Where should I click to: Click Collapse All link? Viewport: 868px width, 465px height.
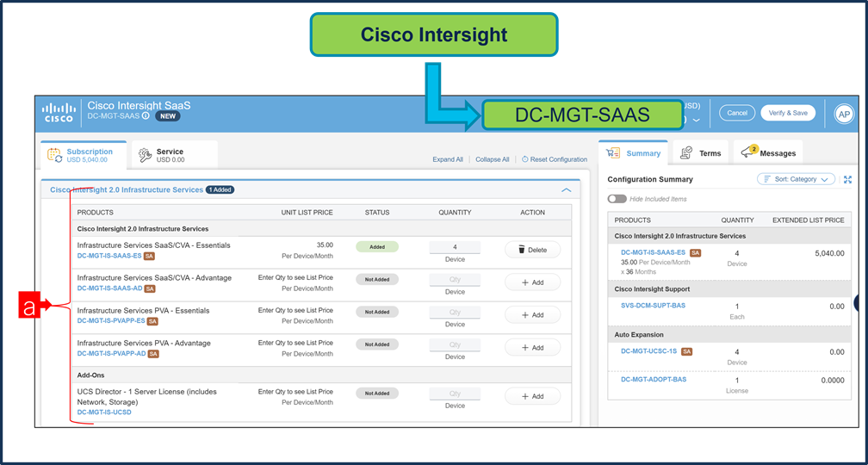(493, 159)
